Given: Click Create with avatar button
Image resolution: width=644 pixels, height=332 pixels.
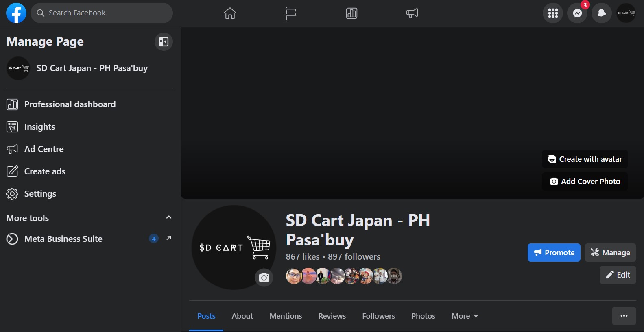Looking at the screenshot, I should point(585,159).
